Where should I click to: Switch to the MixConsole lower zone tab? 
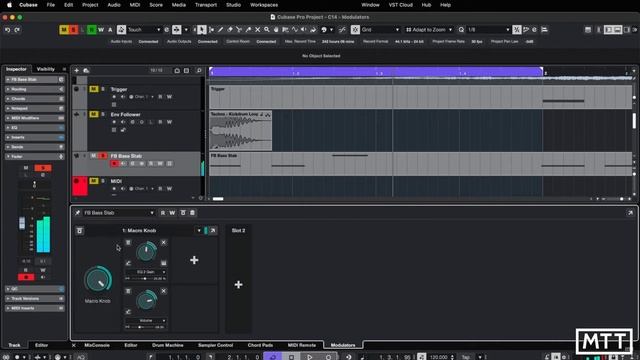click(x=97, y=345)
